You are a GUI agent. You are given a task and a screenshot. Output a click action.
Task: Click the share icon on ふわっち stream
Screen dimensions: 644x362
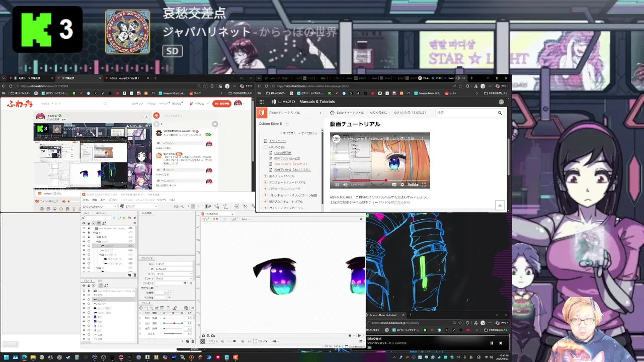pyautogui.click(x=146, y=117)
